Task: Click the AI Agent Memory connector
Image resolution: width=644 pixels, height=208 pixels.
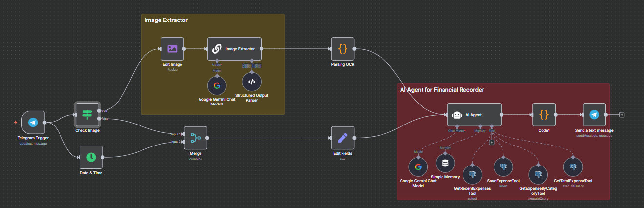Action: (480, 127)
